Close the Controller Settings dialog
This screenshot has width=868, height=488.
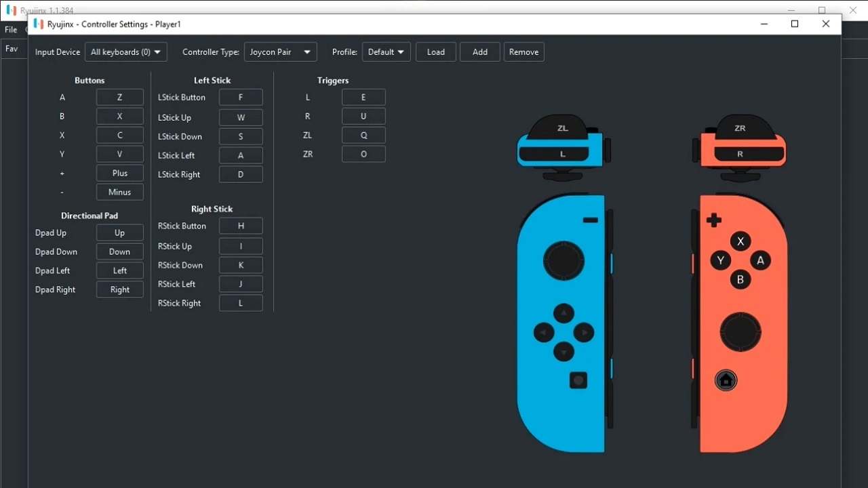click(825, 24)
